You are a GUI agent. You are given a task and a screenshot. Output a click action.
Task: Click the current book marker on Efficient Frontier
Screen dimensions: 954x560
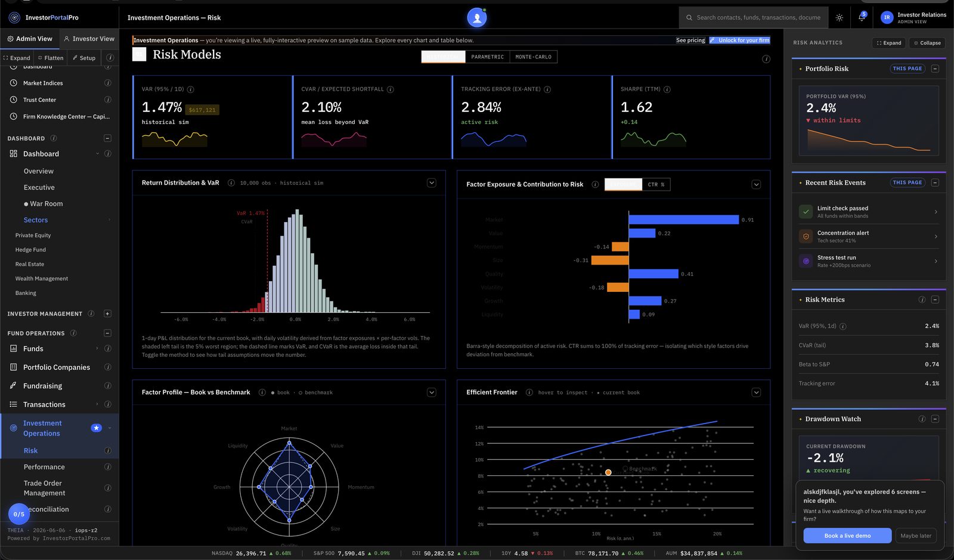(x=608, y=472)
